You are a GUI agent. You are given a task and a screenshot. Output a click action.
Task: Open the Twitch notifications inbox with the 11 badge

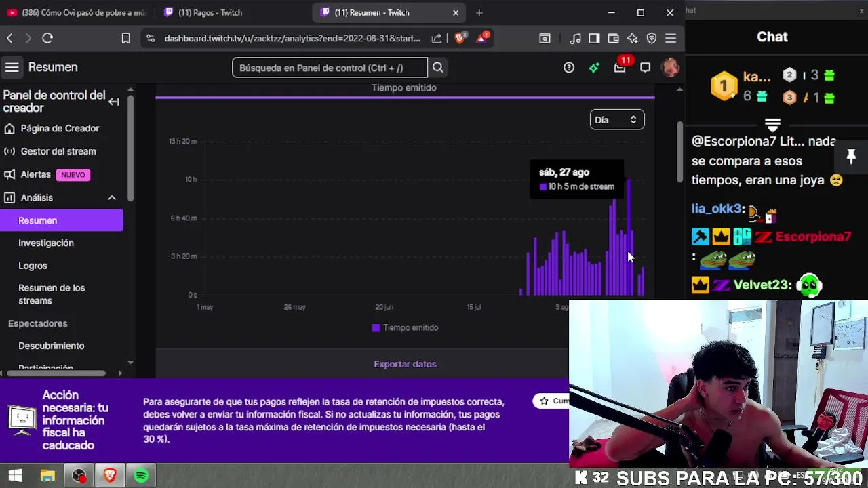(x=620, y=67)
